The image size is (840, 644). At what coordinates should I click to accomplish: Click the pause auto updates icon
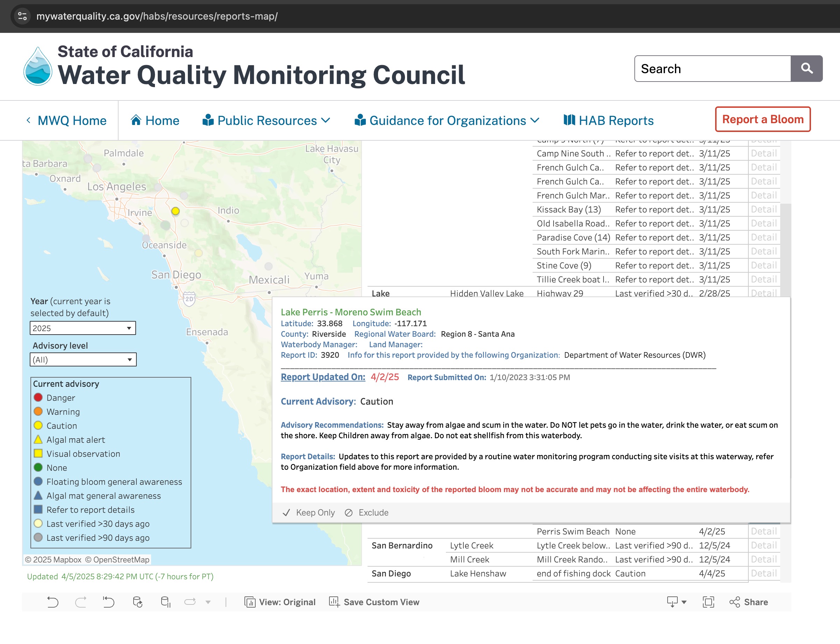[x=165, y=602]
